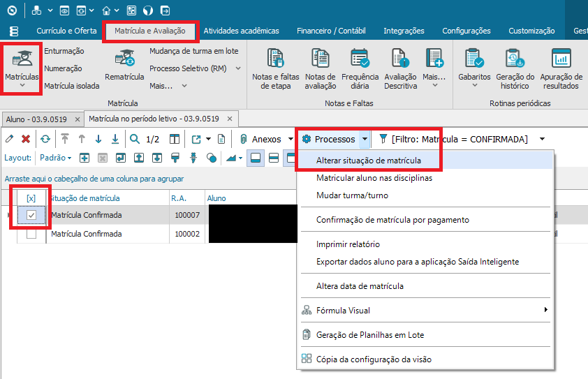
Task: Expand Processo Seletivo (RM) chevron
Action: tap(238, 68)
